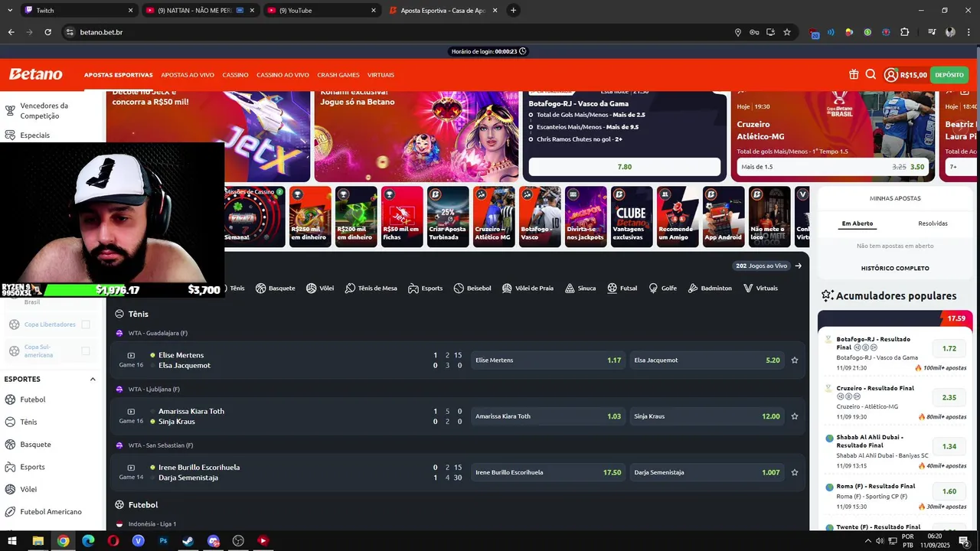The image size is (980, 551).
Task: Check the Copa Sul-americana checkbox
Action: pyautogui.click(x=86, y=350)
